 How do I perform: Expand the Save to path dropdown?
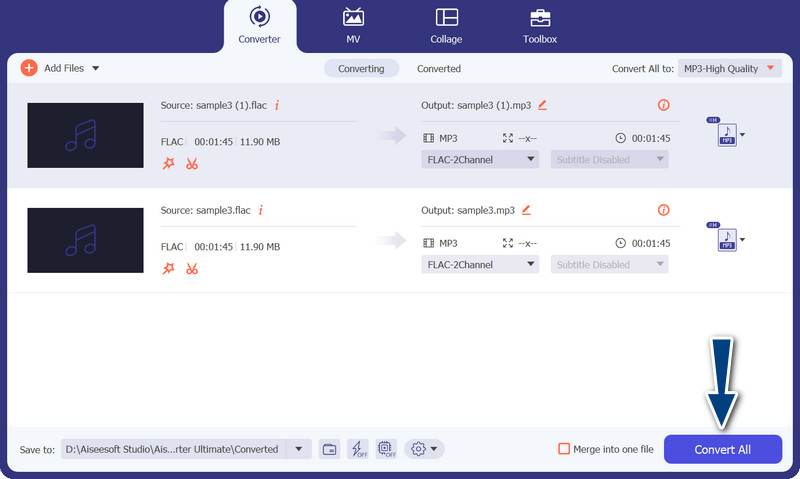pyautogui.click(x=298, y=449)
